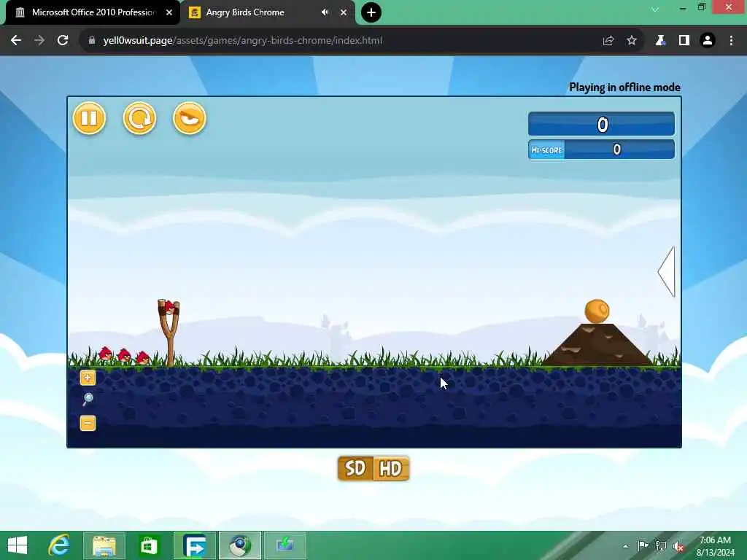
Task: Click the address bar URL
Action: coord(242,41)
